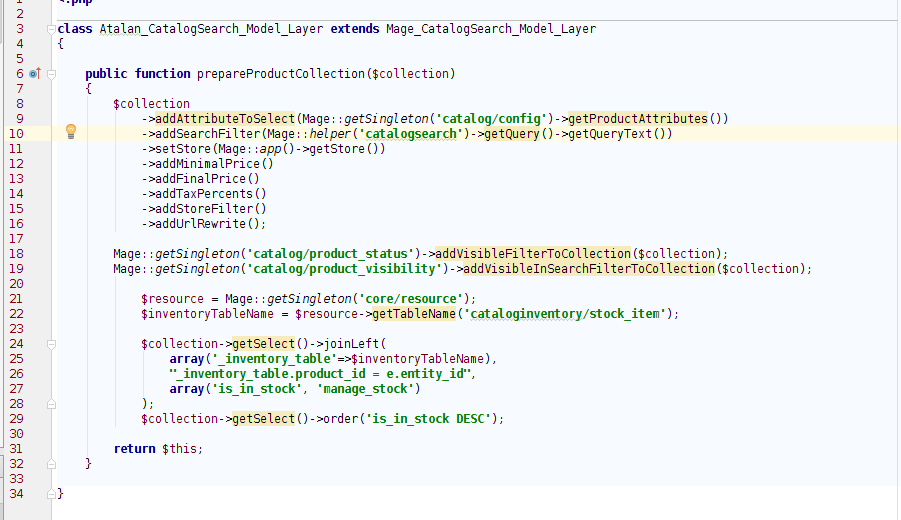The height and width of the screenshot is (520, 901).
Task: Click the '_inventory_table' array key on line 25
Action: [x=274, y=359]
